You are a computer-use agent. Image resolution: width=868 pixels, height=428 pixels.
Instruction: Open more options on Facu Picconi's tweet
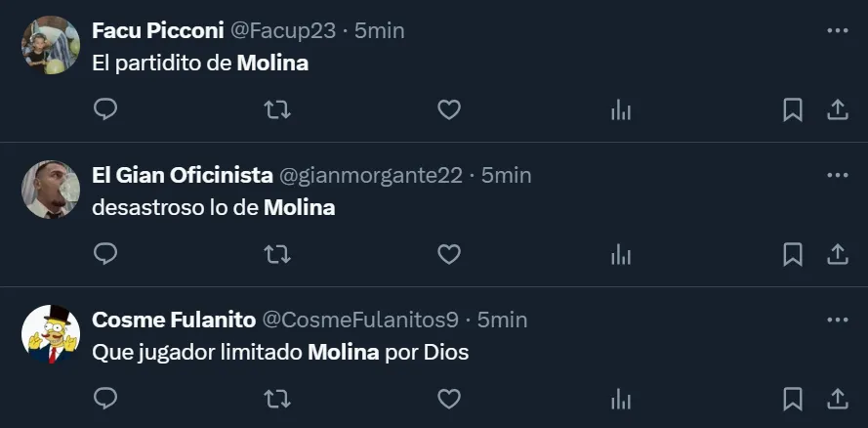tap(837, 30)
